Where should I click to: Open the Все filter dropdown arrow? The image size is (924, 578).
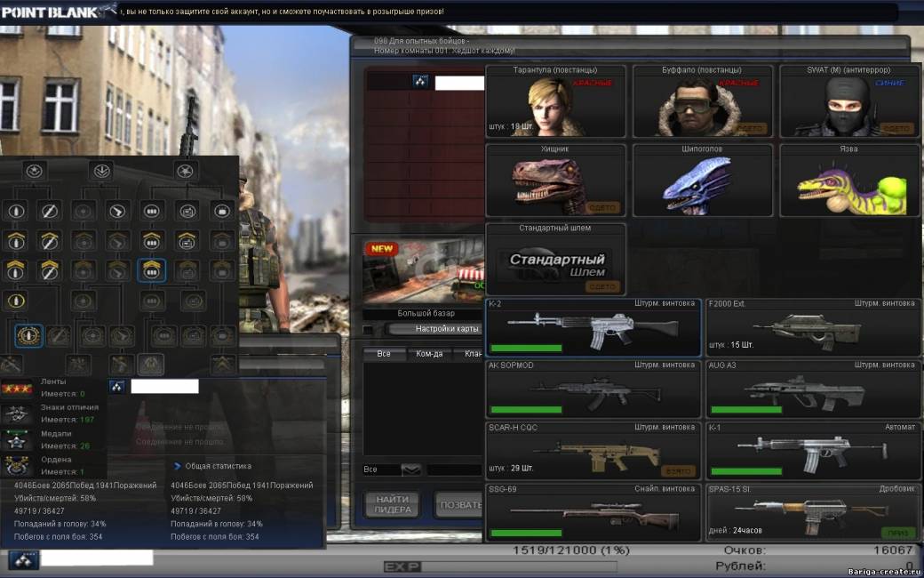pos(411,470)
